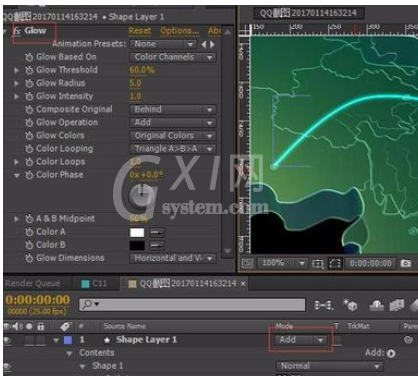Enable the Color Loops stopwatch
This screenshot has width=418, height=376.
[29, 162]
